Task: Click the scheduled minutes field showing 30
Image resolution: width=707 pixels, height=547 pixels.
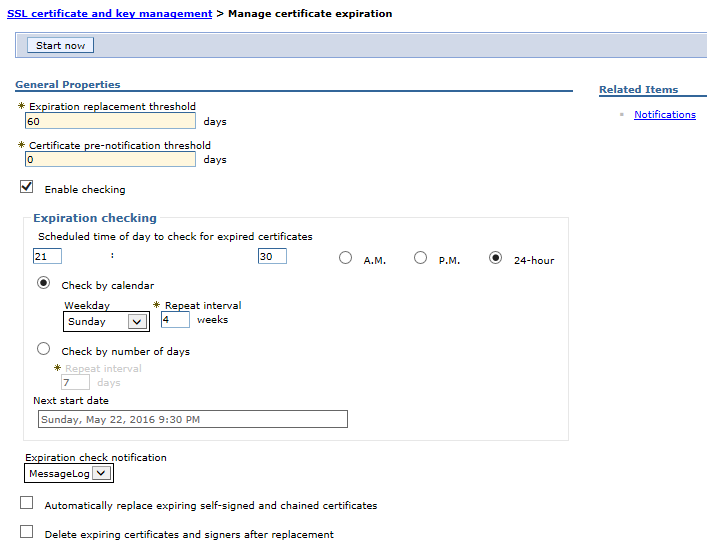Action: (272, 256)
